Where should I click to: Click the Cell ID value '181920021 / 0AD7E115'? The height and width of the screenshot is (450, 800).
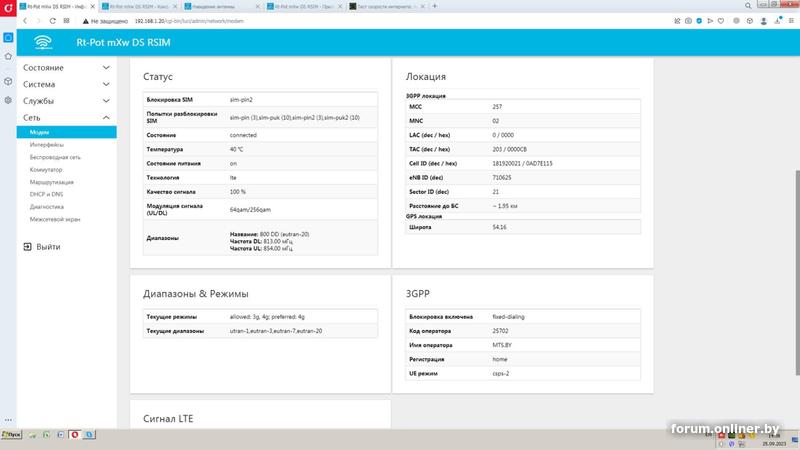click(x=522, y=164)
